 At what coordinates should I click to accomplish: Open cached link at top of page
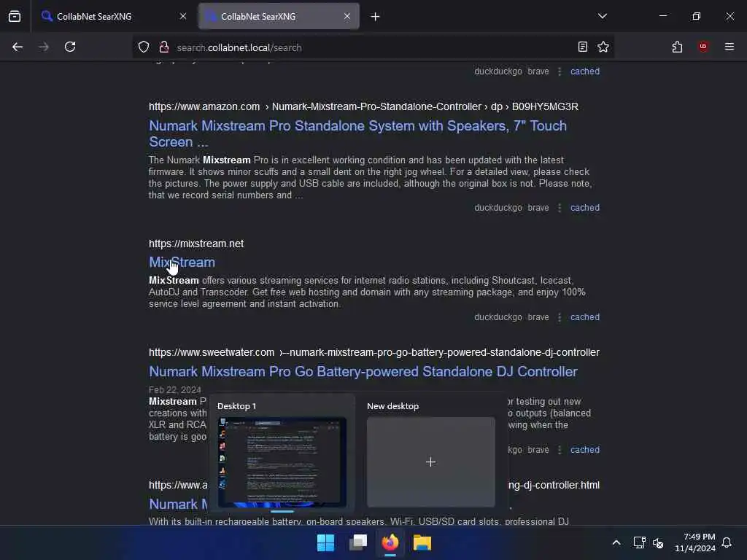point(585,71)
